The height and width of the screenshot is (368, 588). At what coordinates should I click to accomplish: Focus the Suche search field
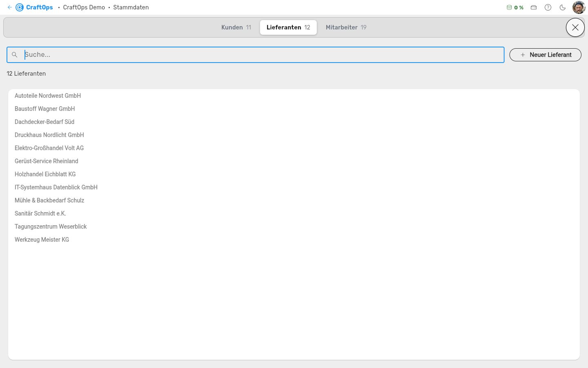pyautogui.click(x=256, y=55)
